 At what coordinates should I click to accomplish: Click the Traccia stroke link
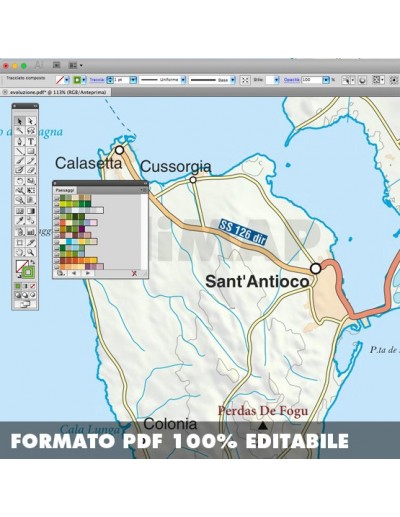pyautogui.click(x=97, y=80)
